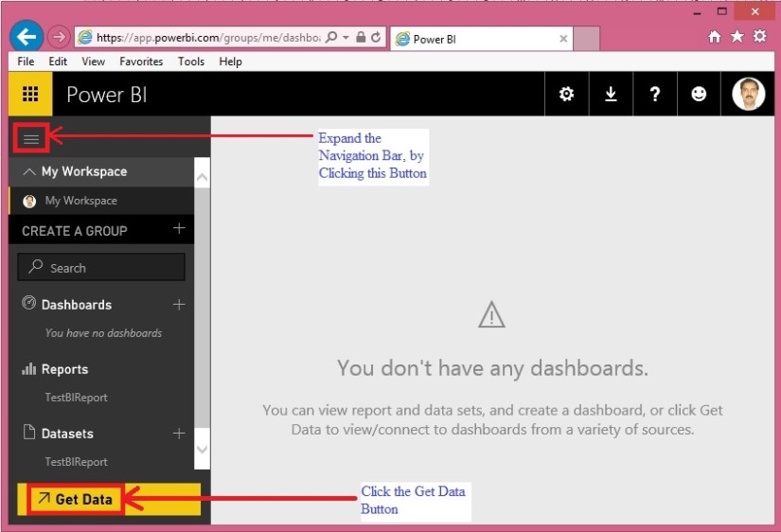Click the CREATE A GROUP label
This screenshot has height=532, width=781.
click(75, 231)
